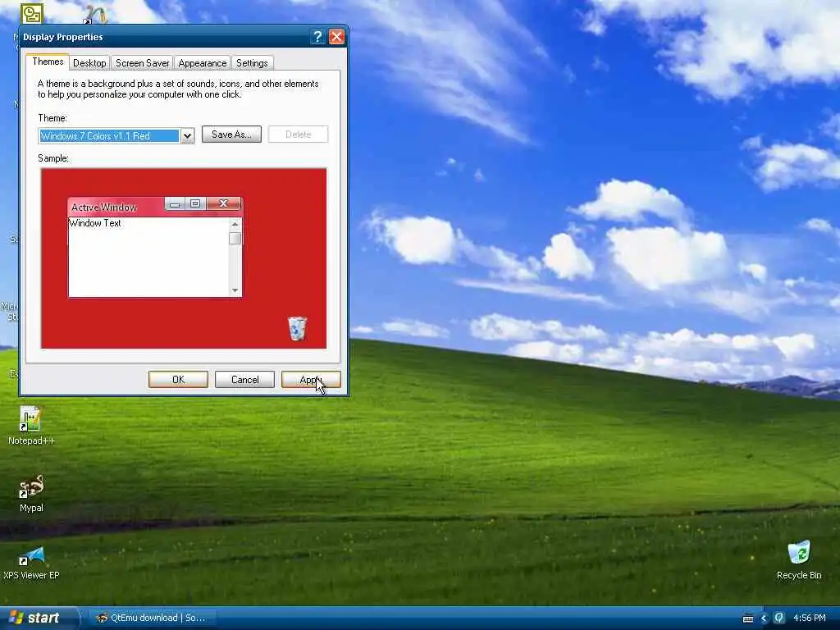
Task: Click the Save As... button
Action: pyautogui.click(x=231, y=135)
